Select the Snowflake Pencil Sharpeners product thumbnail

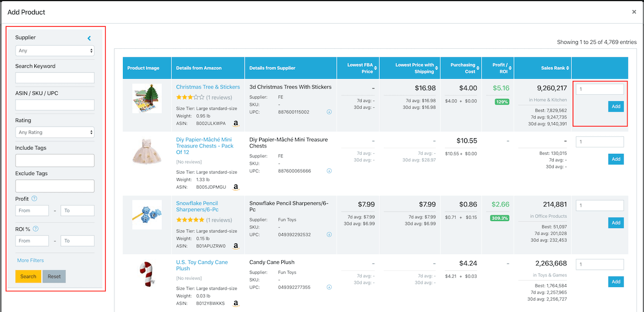[x=147, y=216]
